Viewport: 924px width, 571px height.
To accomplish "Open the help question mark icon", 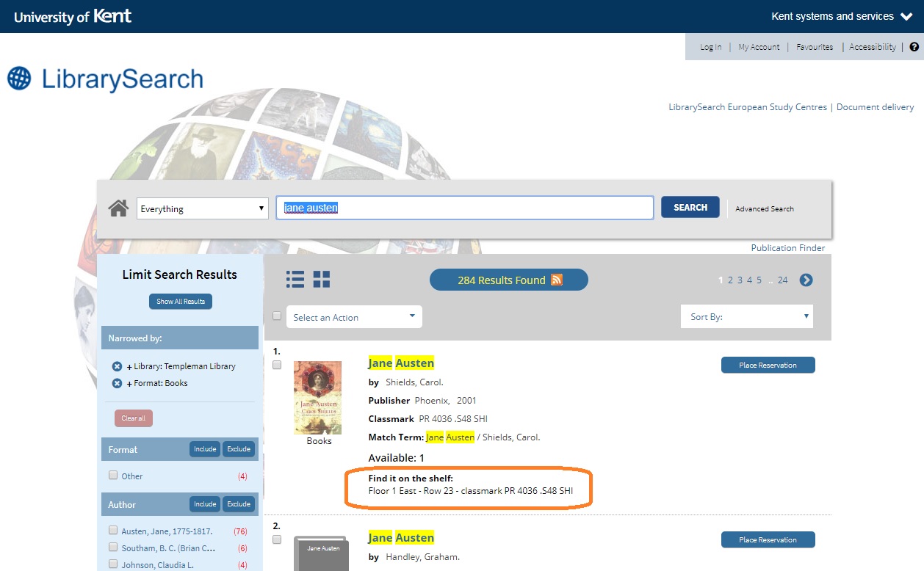I will (x=914, y=47).
